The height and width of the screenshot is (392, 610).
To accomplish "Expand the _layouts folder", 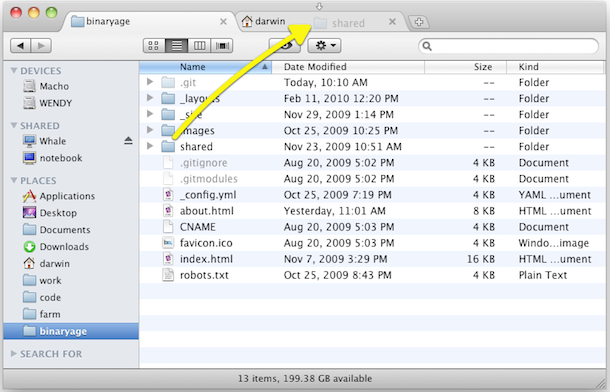I will click(150, 98).
